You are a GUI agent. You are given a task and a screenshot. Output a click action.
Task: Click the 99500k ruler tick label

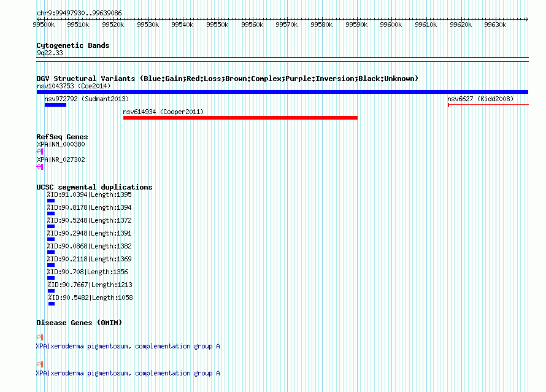[x=44, y=25]
